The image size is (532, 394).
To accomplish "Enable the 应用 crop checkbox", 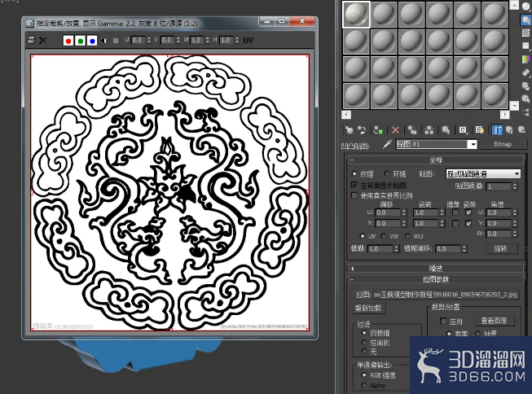I will pos(442,321).
